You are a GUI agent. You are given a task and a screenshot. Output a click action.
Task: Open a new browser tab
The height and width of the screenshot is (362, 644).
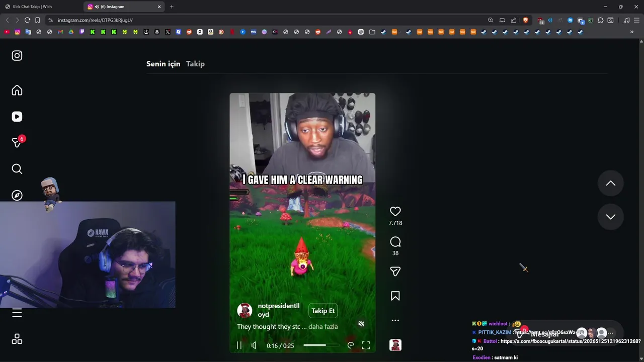[172, 7]
